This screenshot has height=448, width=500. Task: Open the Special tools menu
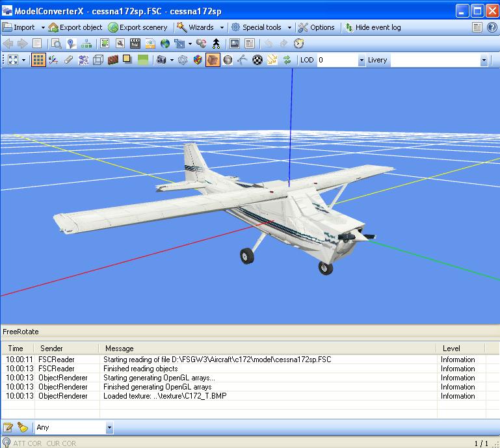pyautogui.click(x=261, y=27)
